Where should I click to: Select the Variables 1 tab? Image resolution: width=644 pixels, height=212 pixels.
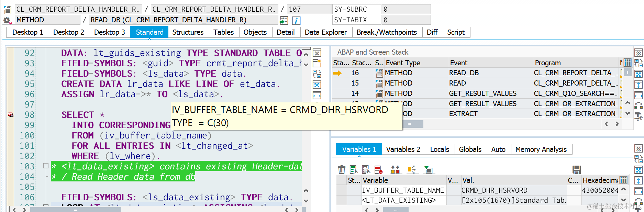pyautogui.click(x=359, y=149)
